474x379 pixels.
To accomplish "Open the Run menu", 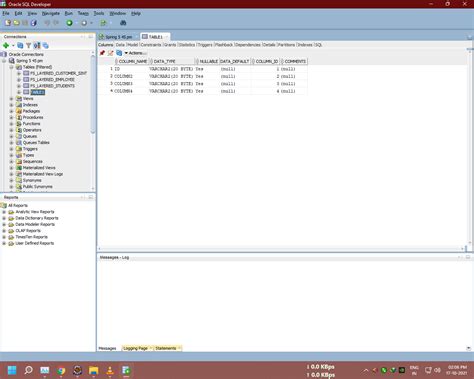I will coord(69,13).
